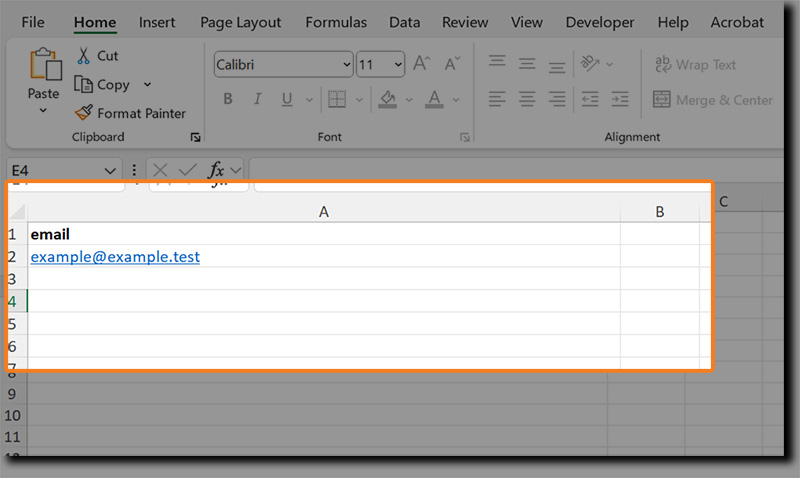Toggle Wrap Text
Viewport: 800px width, 478px height.
click(x=695, y=65)
